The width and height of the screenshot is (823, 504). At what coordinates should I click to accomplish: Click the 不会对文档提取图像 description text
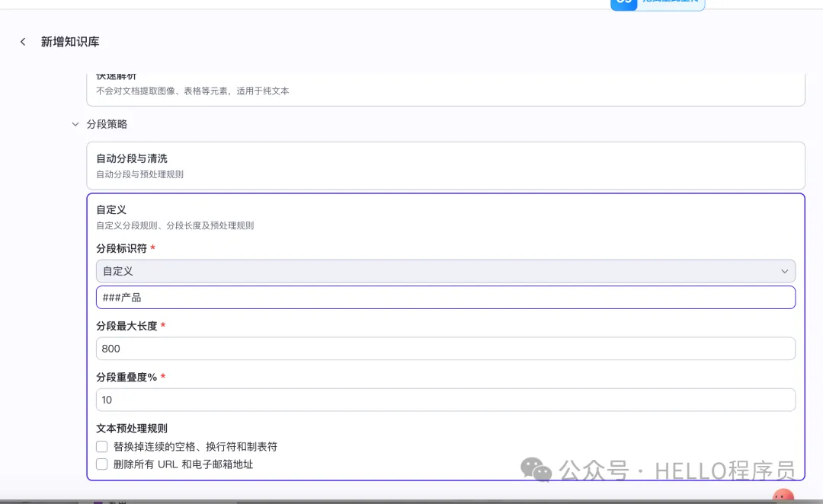(193, 91)
